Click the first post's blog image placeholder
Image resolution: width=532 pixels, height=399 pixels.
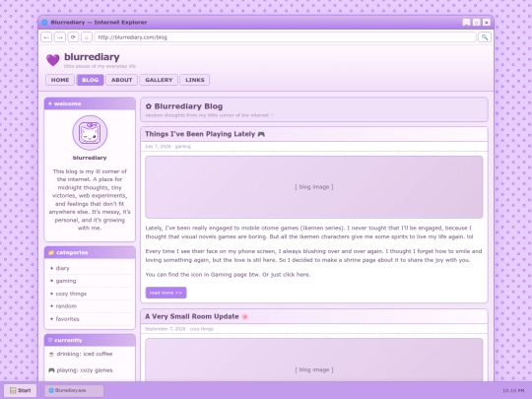click(314, 187)
